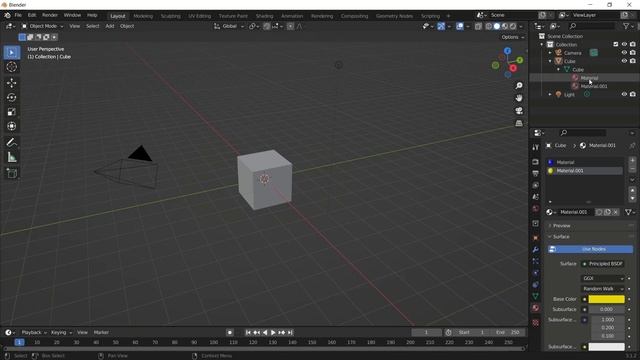
Task: Switch orthographic perspective grid icon
Action: click(x=519, y=123)
